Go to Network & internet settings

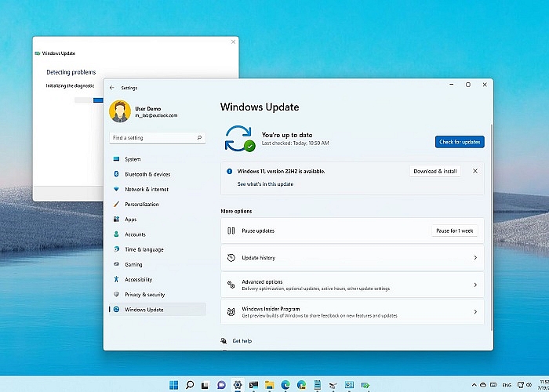pos(158,190)
